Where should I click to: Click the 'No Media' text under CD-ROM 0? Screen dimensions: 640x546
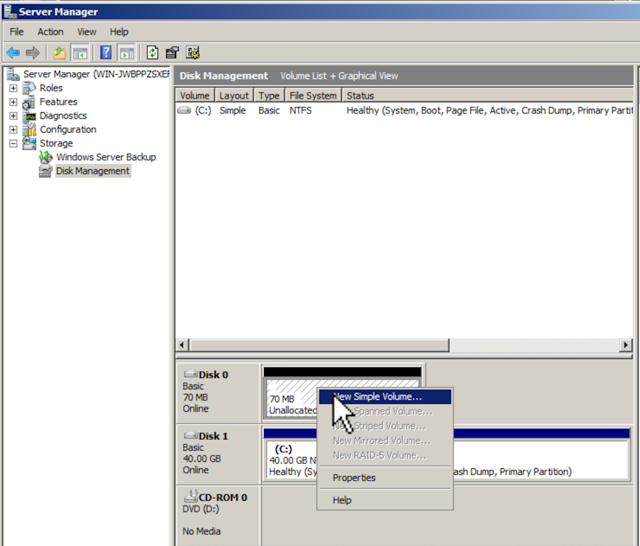tap(202, 531)
